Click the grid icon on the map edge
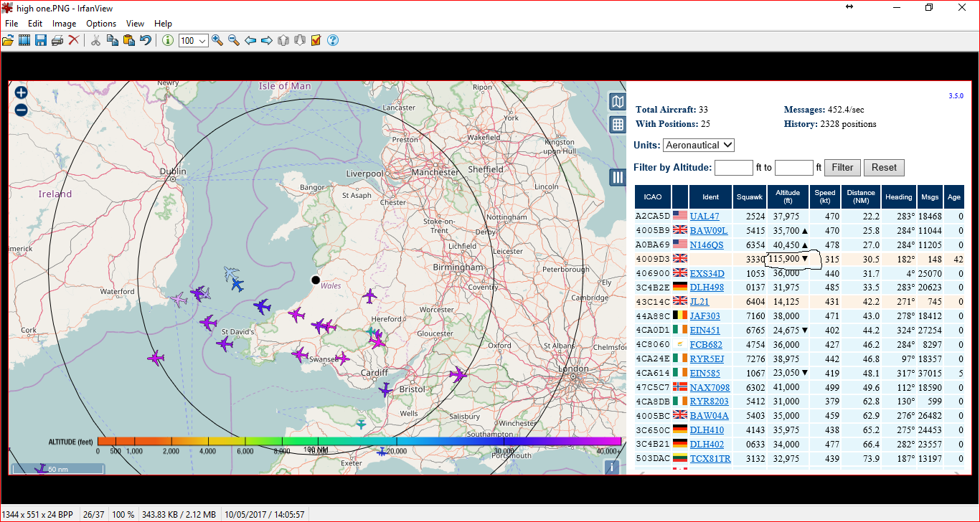This screenshot has height=522, width=980. point(617,125)
